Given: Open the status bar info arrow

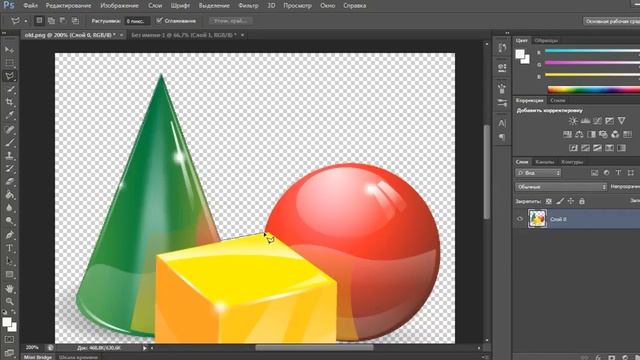Looking at the screenshot, I should coord(144,348).
